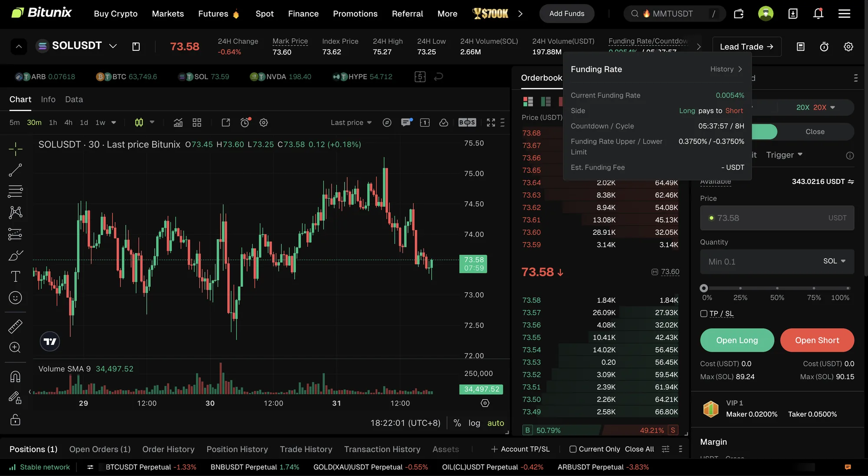868x476 pixels.
Task: Open the candlestick chart type dropdown
Action: (152, 122)
